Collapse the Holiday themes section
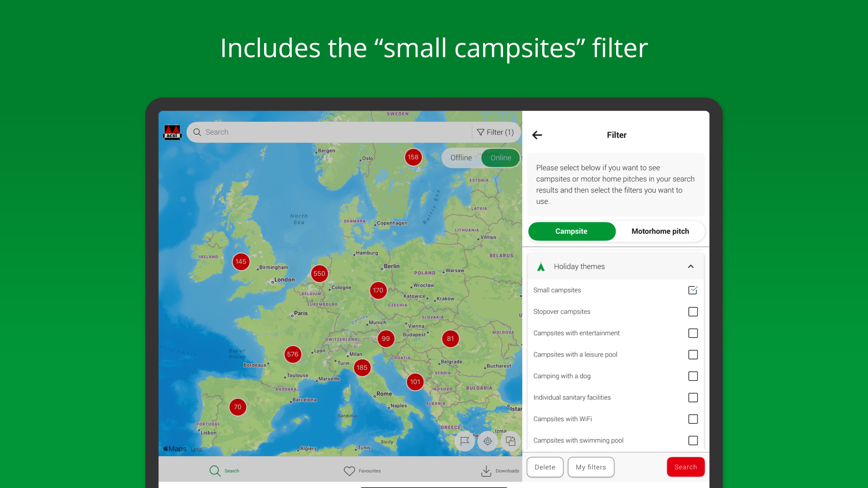This screenshot has width=868, height=488. tap(691, 266)
